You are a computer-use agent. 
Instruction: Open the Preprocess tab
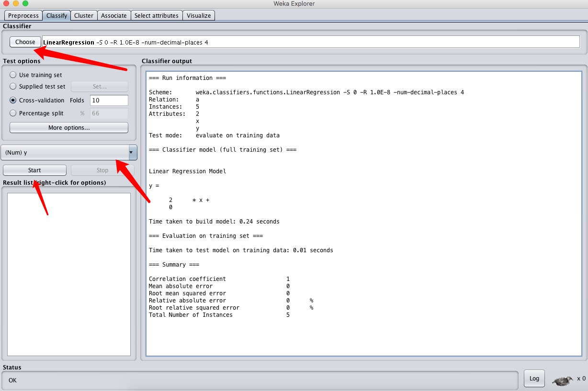pyautogui.click(x=23, y=16)
